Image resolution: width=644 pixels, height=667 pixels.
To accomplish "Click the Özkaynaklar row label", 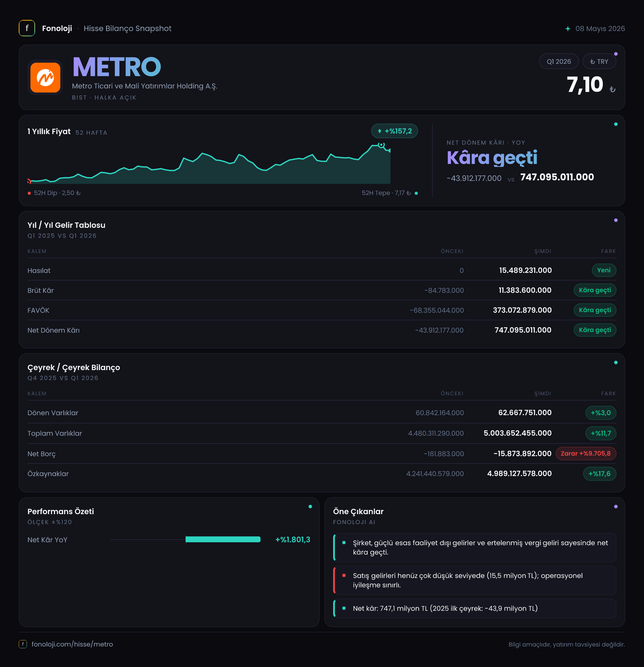I will (x=48, y=474).
